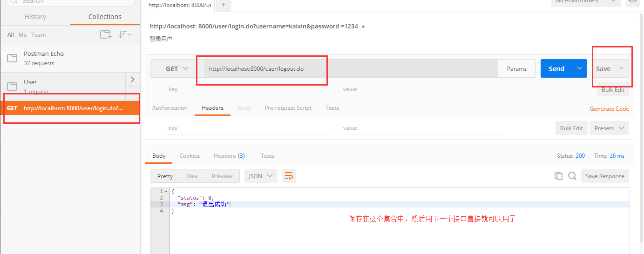Open JSON format dropdown
644x254 pixels.
point(261,176)
